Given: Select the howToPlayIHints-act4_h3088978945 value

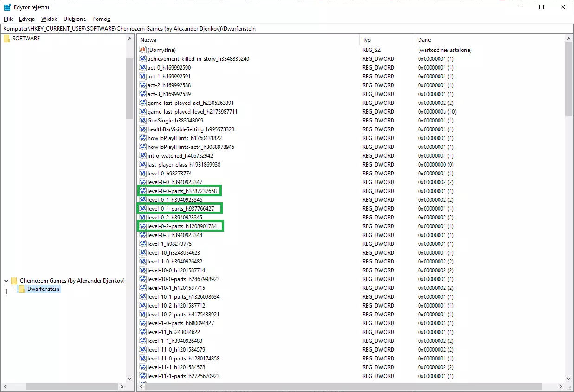Looking at the screenshot, I should (191, 147).
